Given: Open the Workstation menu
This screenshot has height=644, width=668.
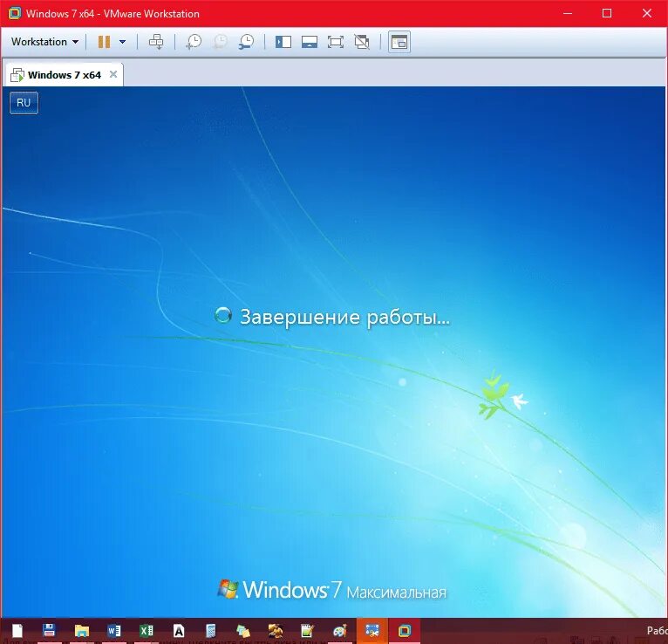Looking at the screenshot, I should tap(44, 42).
